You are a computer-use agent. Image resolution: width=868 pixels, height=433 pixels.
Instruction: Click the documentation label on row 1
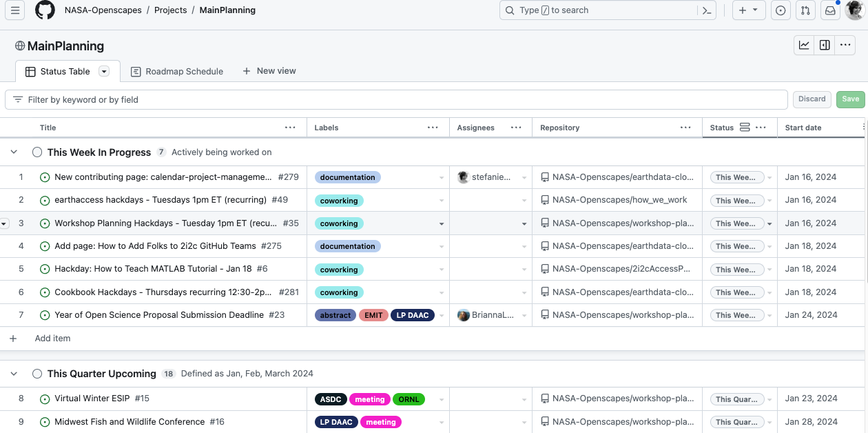[x=347, y=177]
